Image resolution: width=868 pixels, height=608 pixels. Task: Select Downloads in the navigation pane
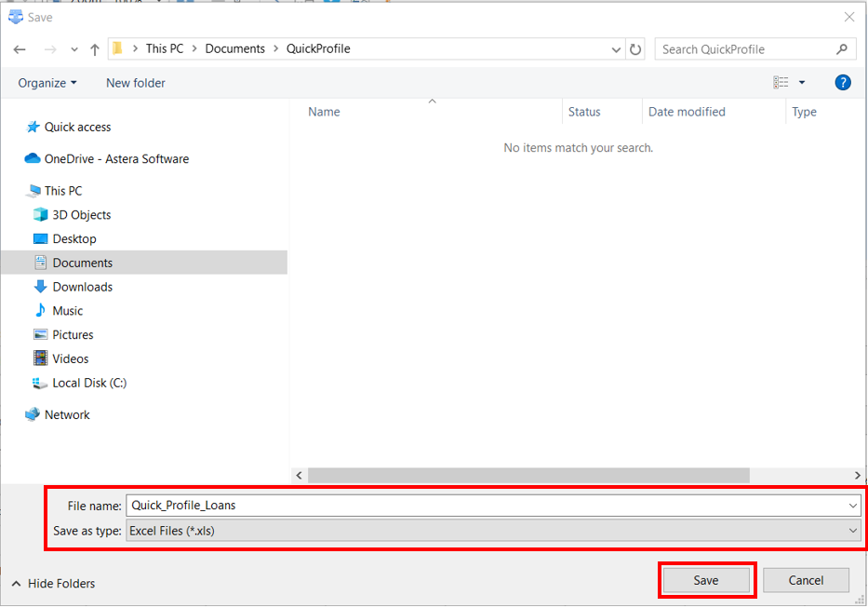82,287
